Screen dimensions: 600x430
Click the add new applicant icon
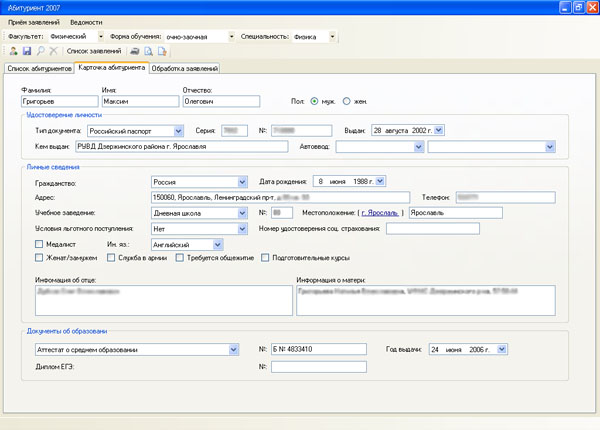(12, 50)
